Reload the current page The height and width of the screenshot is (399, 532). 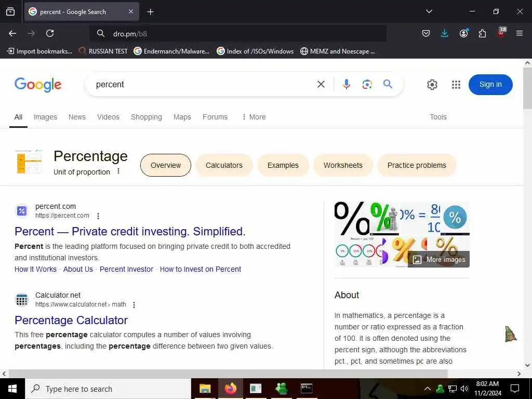pos(50,33)
